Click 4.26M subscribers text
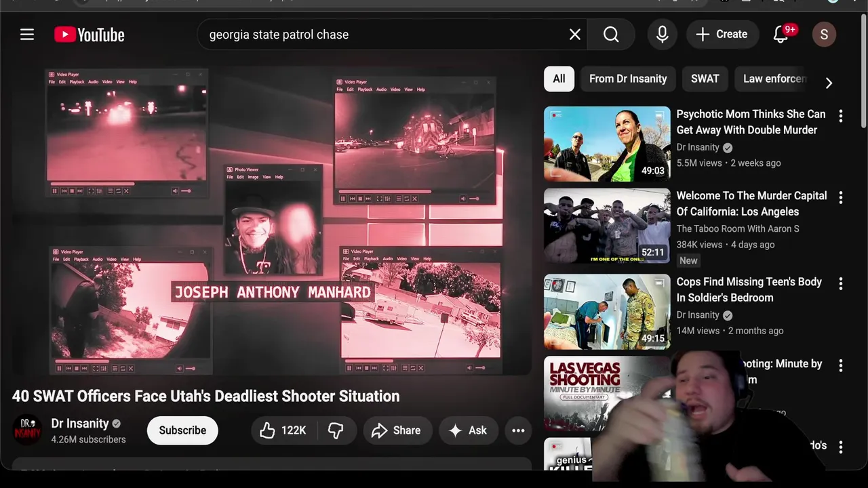Viewport: 868px width, 488px height. point(88,439)
